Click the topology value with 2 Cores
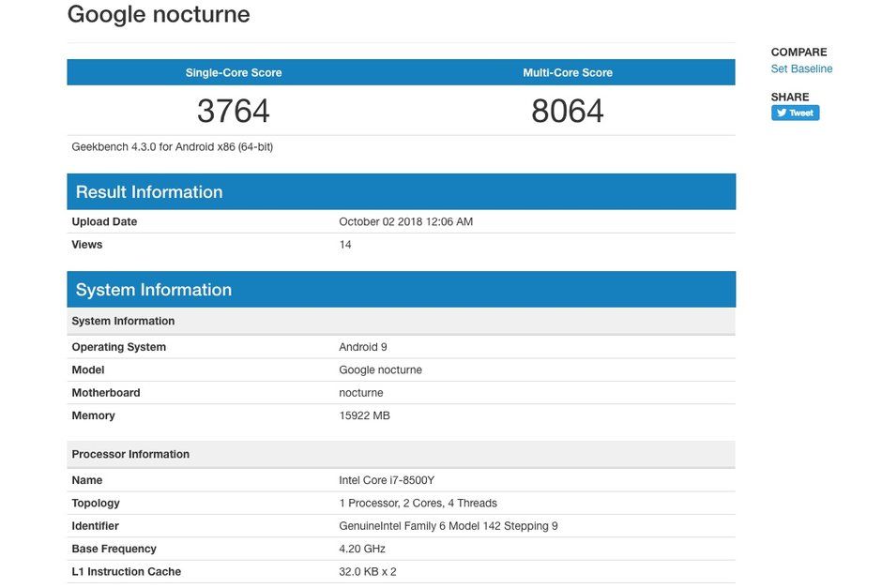The height and width of the screenshot is (588, 882). (418, 504)
